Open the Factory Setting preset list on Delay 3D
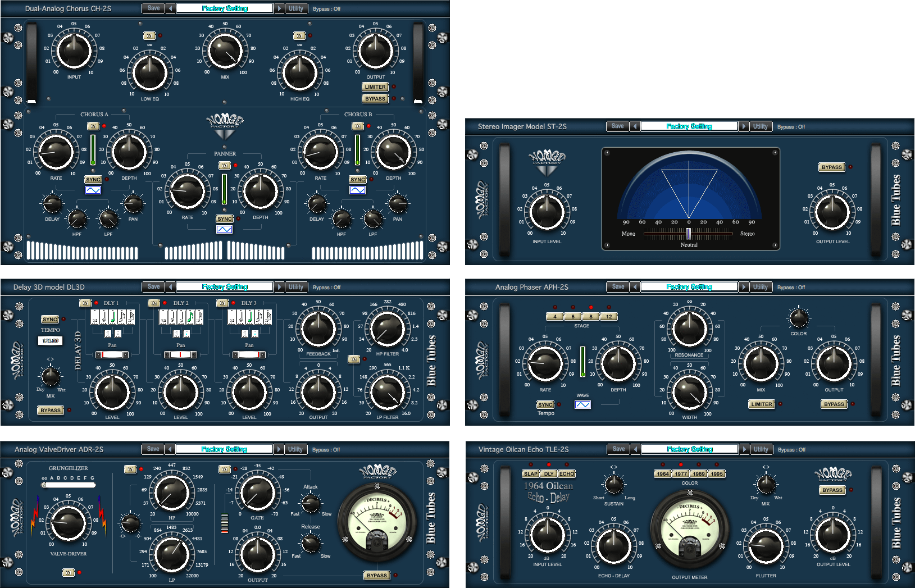 [x=225, y=286]
